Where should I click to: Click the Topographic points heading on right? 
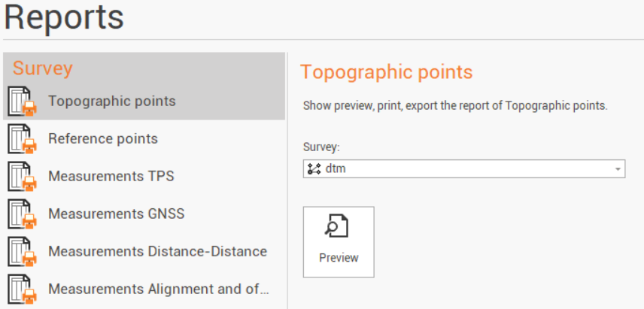click(x=386, y=72)
